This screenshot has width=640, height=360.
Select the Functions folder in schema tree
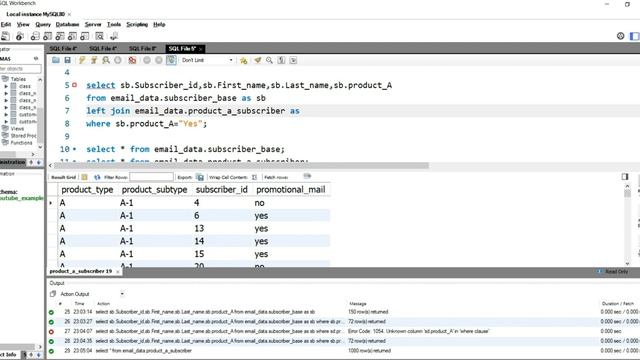[21, 143]
